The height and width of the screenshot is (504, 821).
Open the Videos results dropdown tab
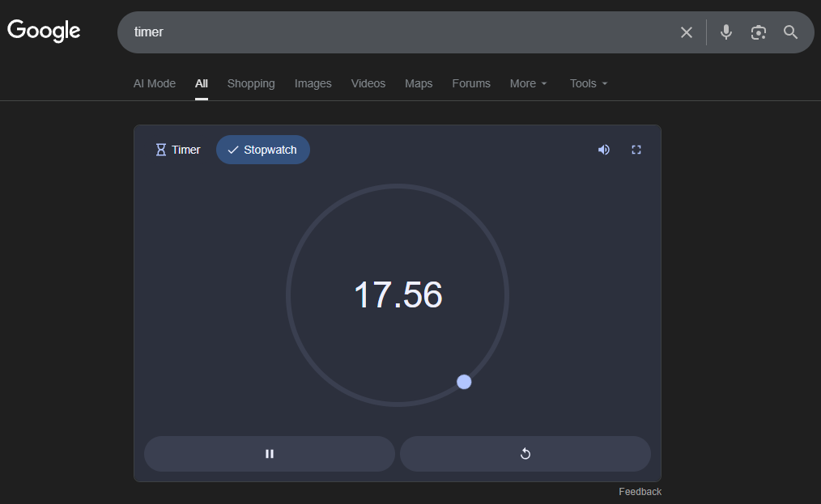coord(368,83)
